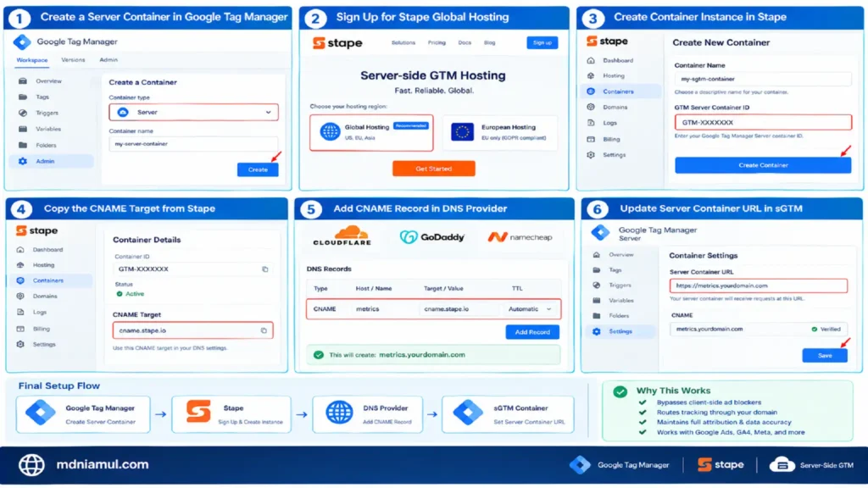Viewport: 868px width, 488px height.
Task: Click the my-sgtm-container Container Name field
Action: click(763, 79)
